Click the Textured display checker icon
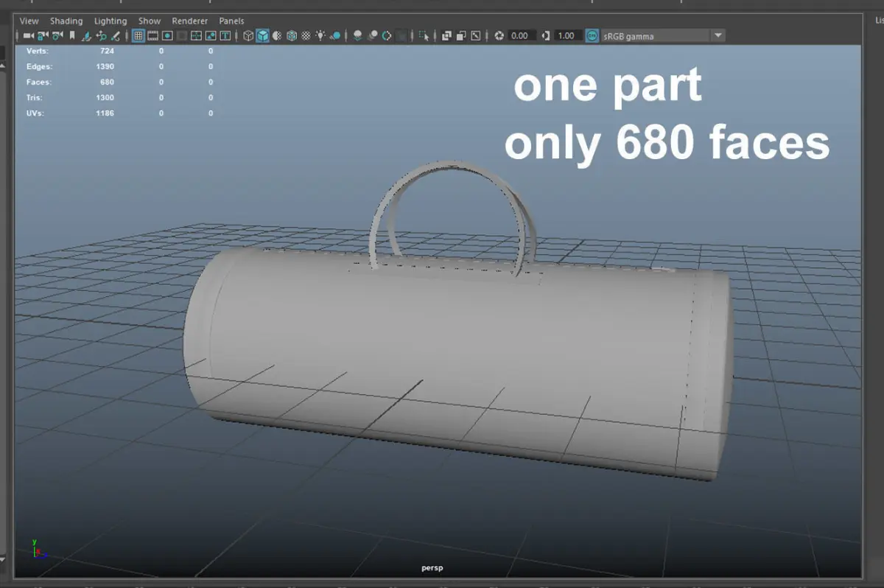The height and width of the screenshot is (588, 884). tap(306, 35)
